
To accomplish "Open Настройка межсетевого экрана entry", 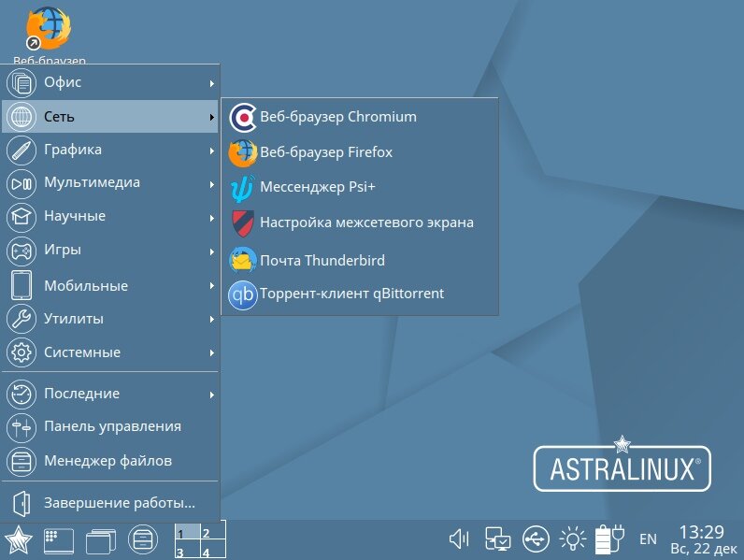I will point(360,223).
